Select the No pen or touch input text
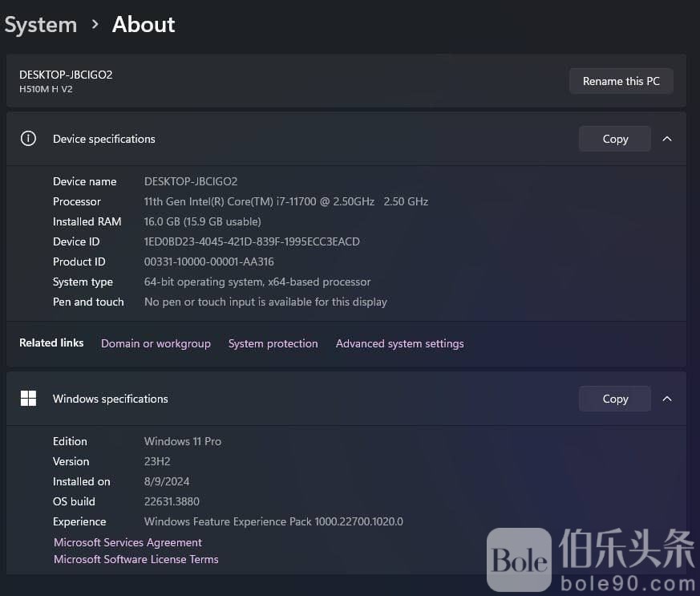The height and width of the screenshot is (596, 700). (x=265, y=302)
